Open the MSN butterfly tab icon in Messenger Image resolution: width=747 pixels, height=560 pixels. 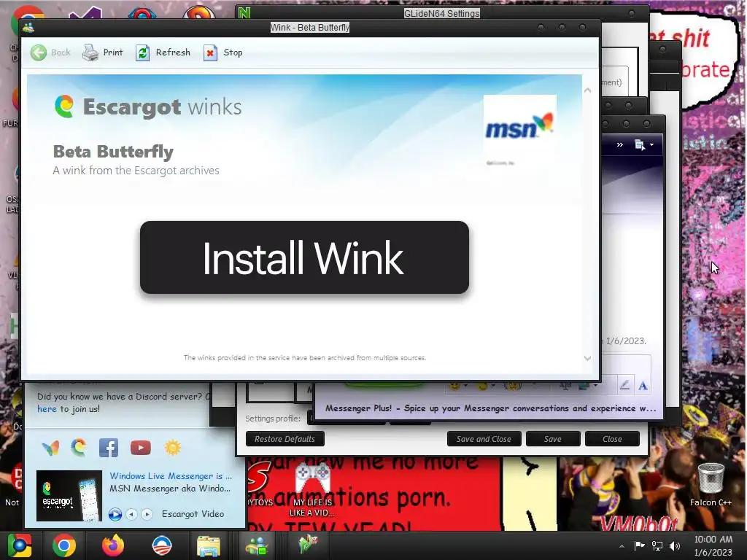pos(50,448)
